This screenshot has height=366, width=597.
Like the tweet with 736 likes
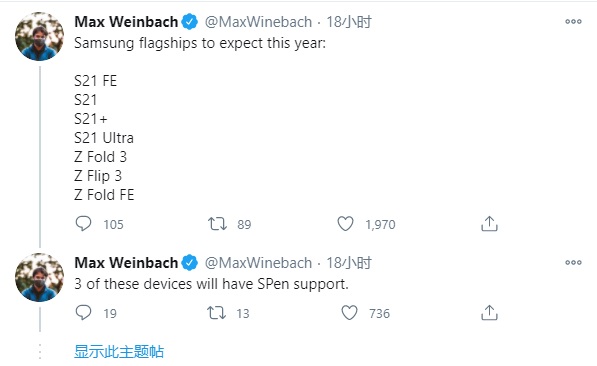(349, 313)
